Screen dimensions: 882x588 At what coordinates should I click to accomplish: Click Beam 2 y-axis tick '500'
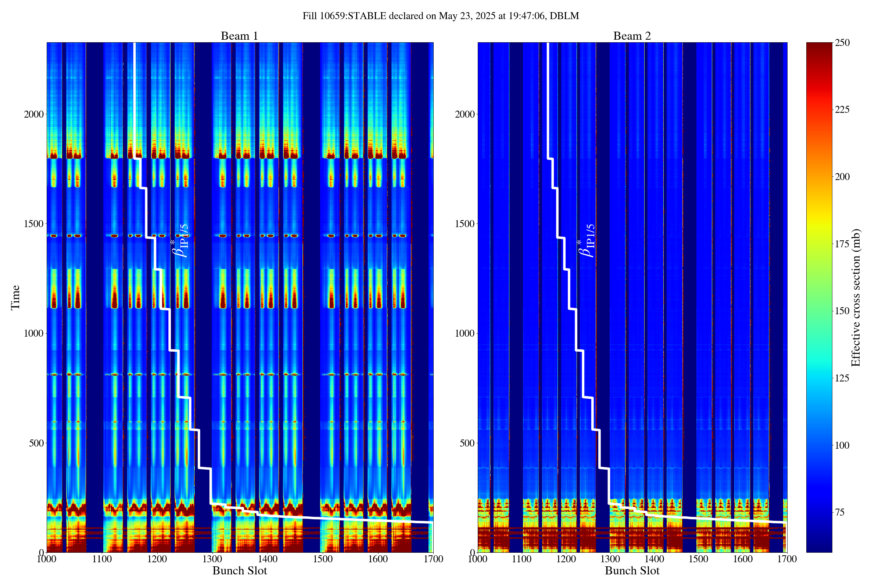467,443
